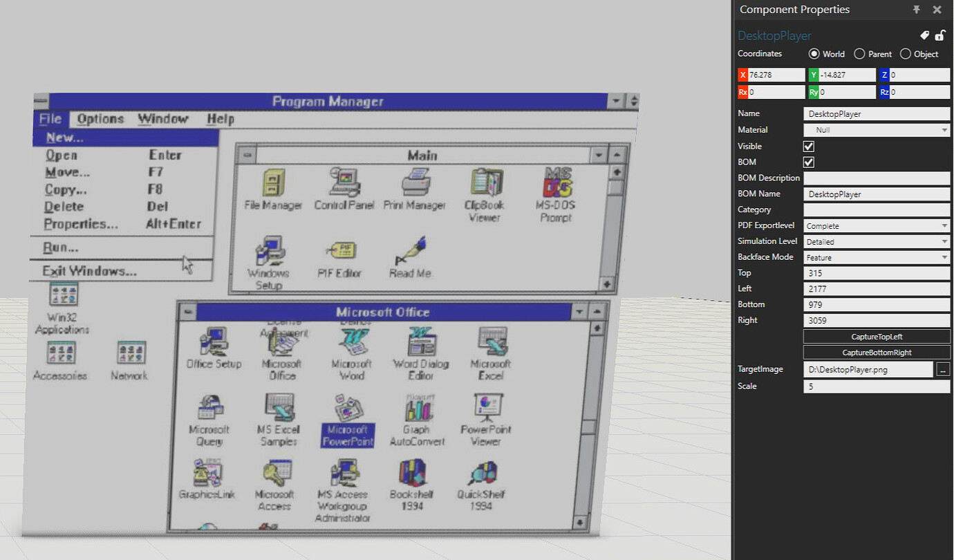Pin the Component Properties panel
The height and width of the screenshot is (560, 954).
point(916,10)
